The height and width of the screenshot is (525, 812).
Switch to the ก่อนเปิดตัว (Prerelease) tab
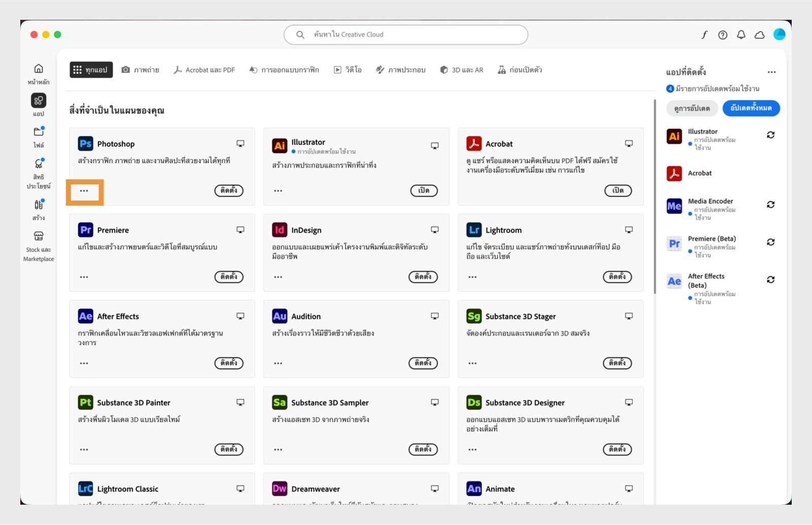click(x=520, y=70)
